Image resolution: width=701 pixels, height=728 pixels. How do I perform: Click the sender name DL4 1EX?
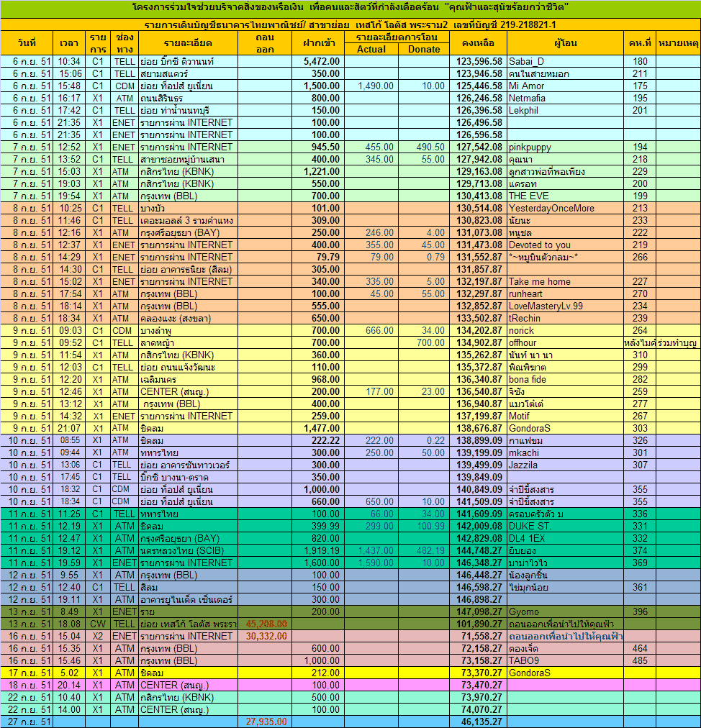click(526, 538)
